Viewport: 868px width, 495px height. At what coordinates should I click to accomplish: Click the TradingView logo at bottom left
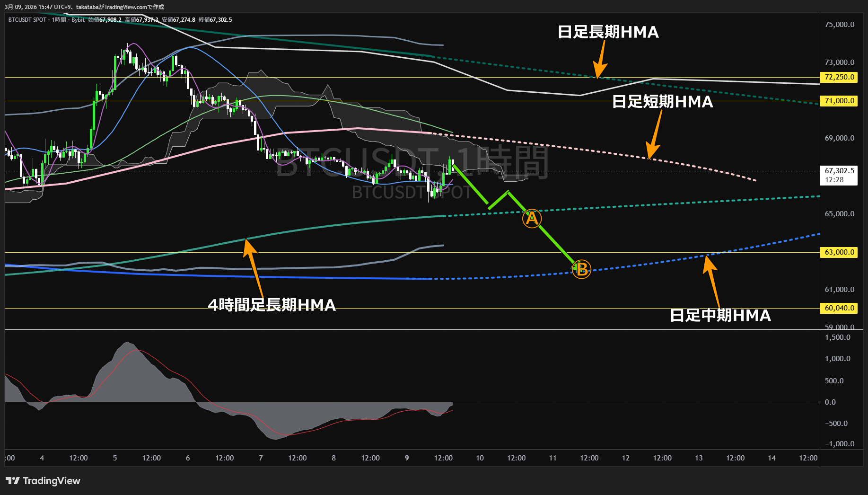[x=43, y=481]
